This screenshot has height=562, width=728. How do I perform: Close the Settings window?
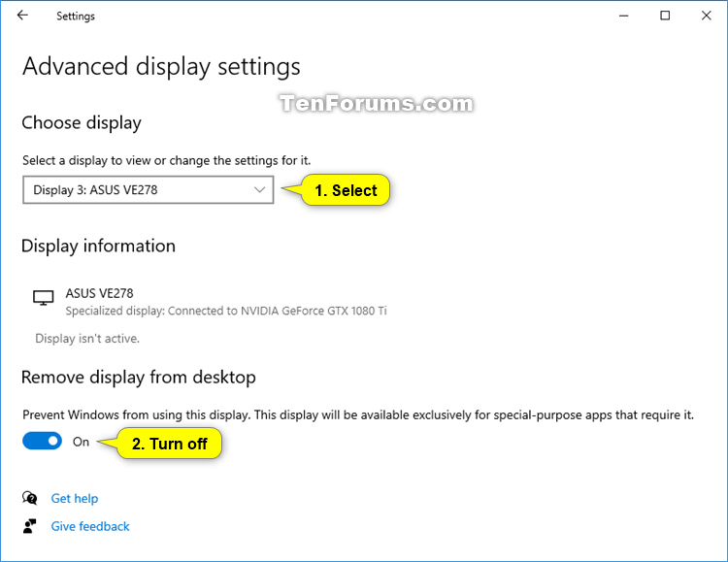pyautogui.click(x=707, y=16)
